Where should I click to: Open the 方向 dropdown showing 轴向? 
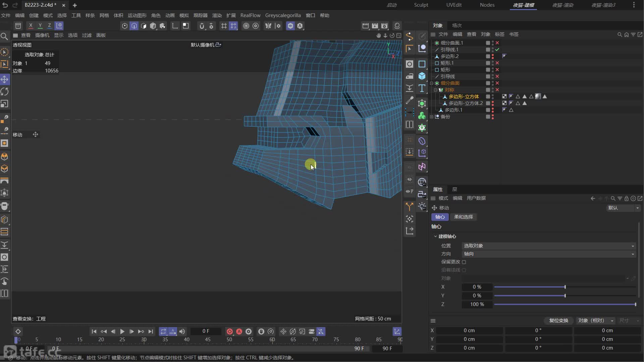coord(549,254)
